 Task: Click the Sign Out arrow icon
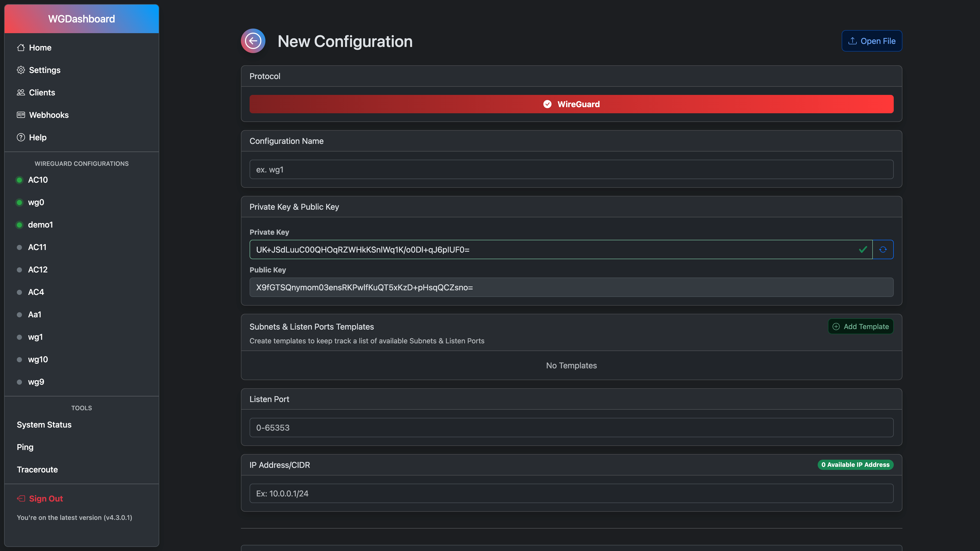coord(21,498)
